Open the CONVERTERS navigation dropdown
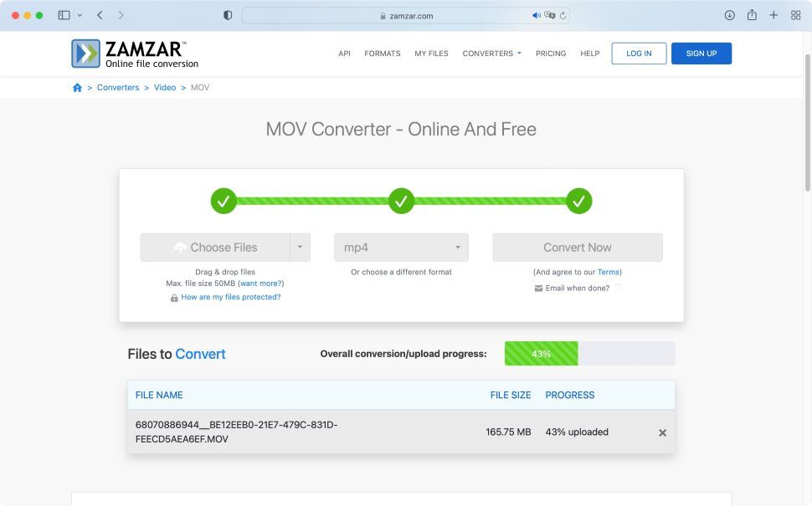This screenshot has width=812, height=506. [x=491, y=53]
